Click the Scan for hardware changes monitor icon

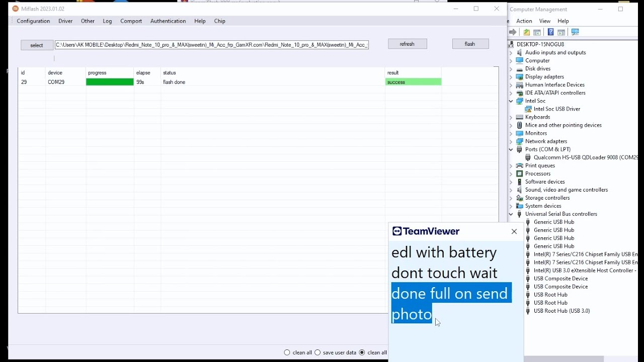click(x=575, y=32)
